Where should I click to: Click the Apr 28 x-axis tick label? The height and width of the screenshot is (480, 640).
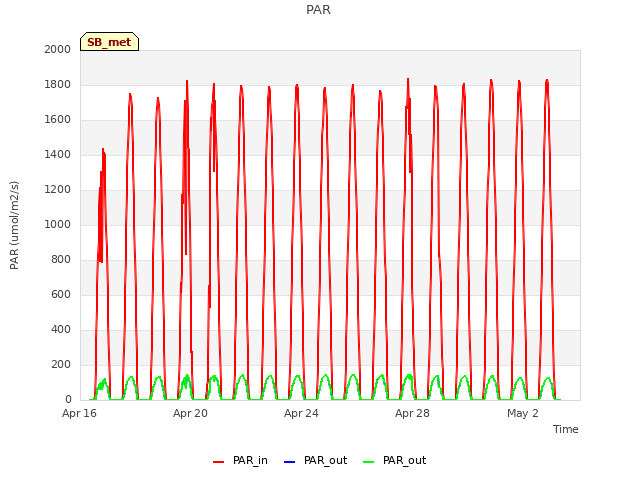pyautogui.click(x=412, y=413)
